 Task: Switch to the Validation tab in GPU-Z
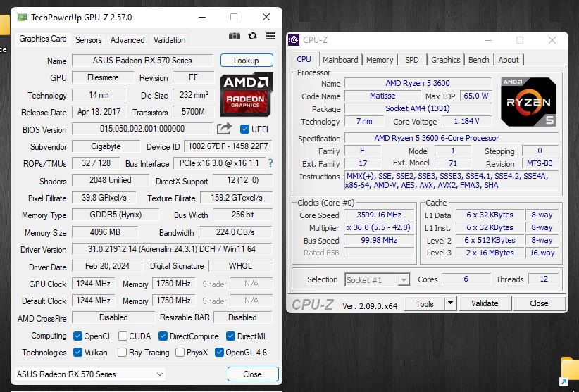[x=170, y=40]
